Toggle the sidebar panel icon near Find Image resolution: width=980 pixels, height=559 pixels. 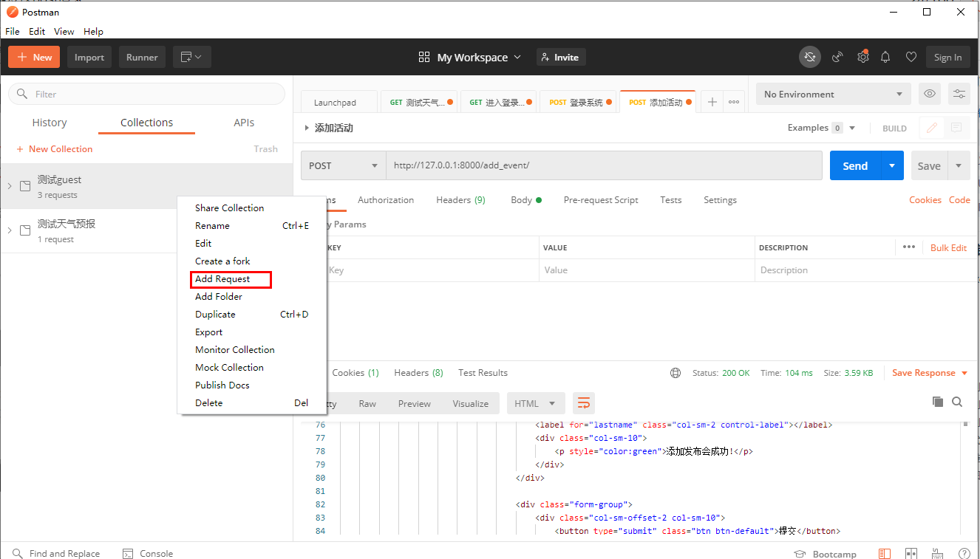pyautogui.click(x=885, y=552)
